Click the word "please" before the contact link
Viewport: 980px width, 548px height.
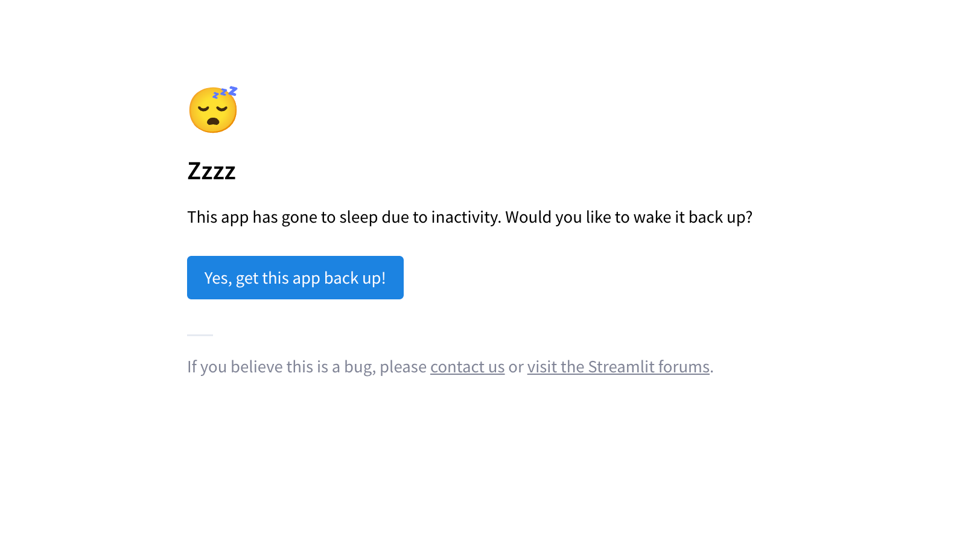coord(402,367)
